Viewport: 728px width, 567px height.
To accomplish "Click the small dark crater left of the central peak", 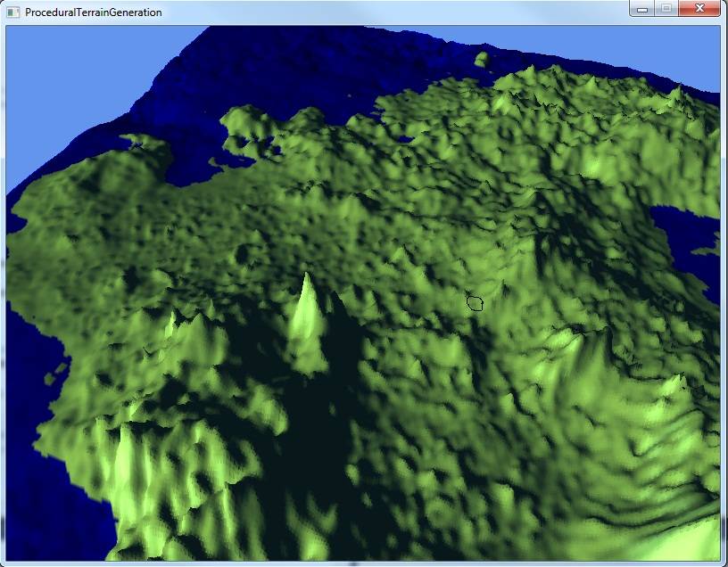I will (242, 256).
